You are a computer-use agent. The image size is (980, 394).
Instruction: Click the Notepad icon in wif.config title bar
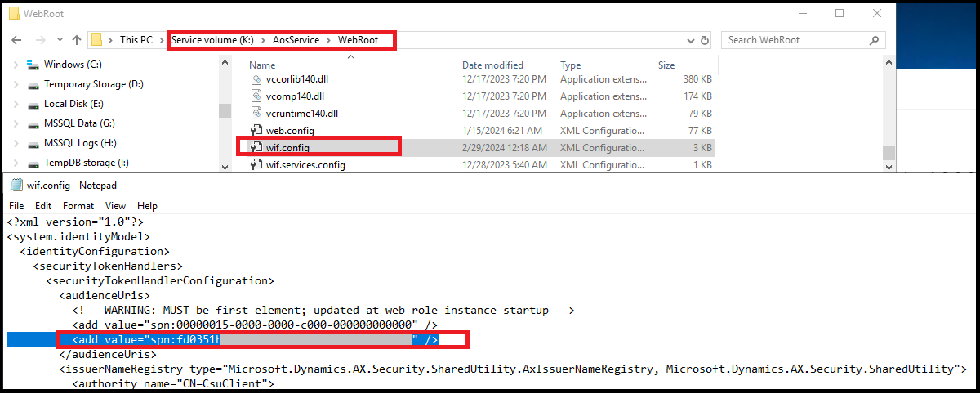16,186
